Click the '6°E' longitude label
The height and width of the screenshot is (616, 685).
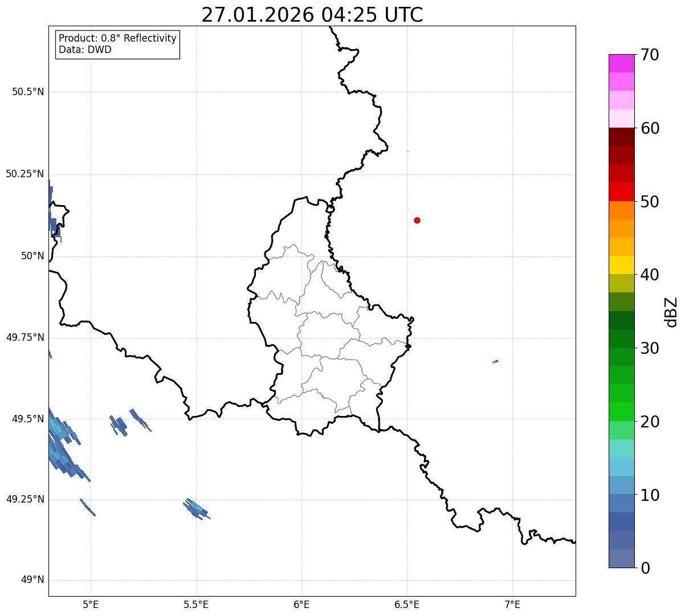(x=301, y=605)
